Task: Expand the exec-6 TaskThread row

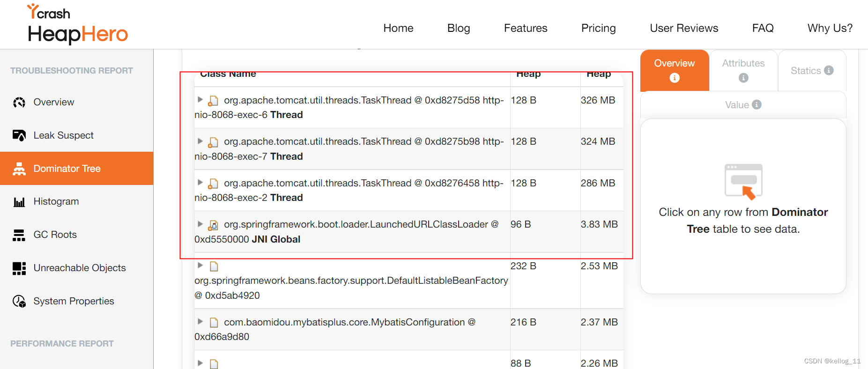Action: pos(200,100)
